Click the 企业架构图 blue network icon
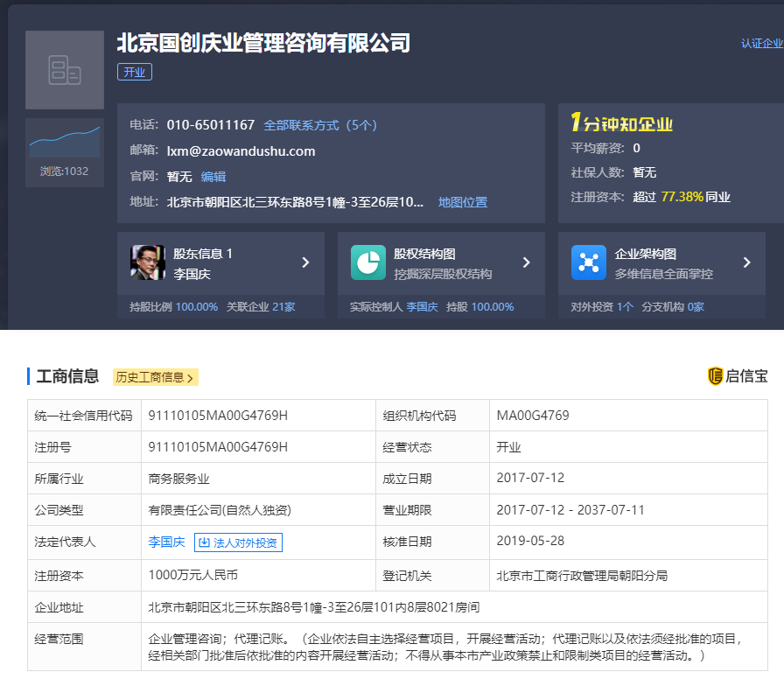The width and height of the screenshot is (784, 693). coord(588,261)
